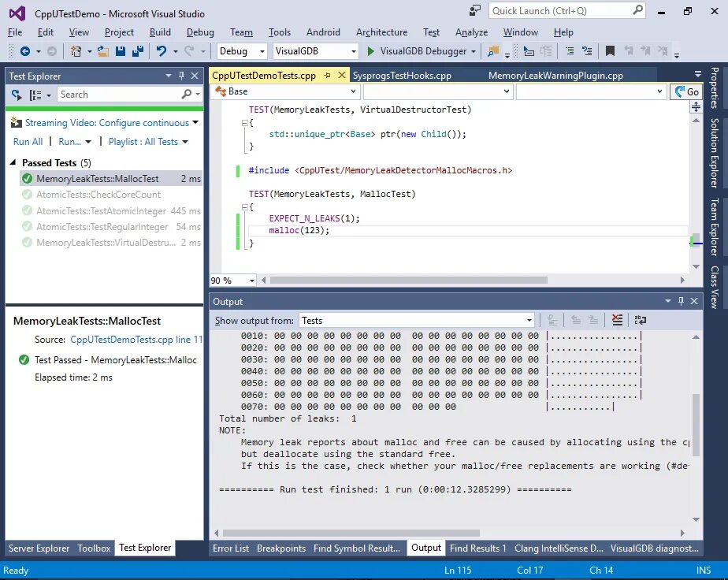Click the Clear All icon in Output
This screenshot has height=580, width=728.
pyautogui.click(x=617, y=320)
